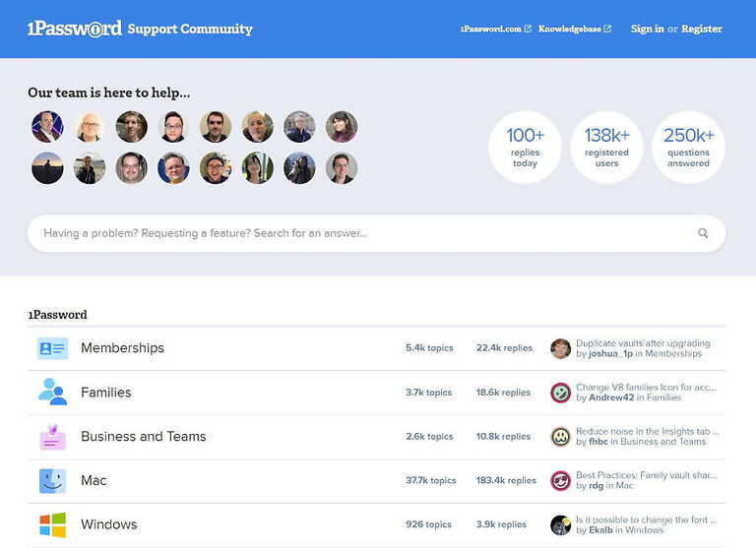Click '2.6k topics' in Business and Teams row
Viewport: 756px width, 548px height.
coord(429,436)
